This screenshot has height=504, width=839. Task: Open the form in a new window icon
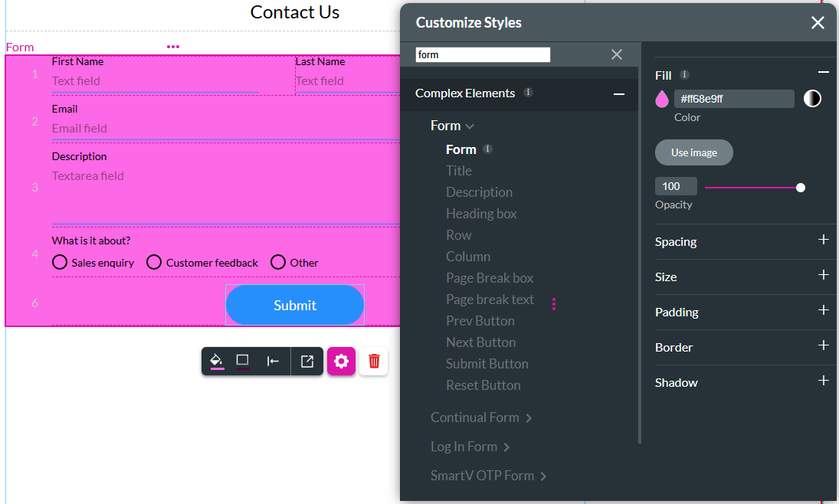[306, 361]
